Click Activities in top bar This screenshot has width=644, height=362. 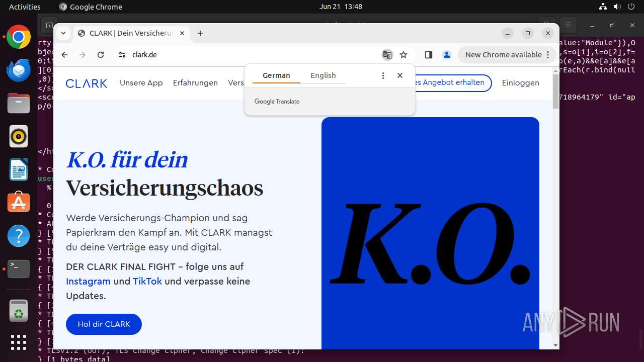click(25, 7)
